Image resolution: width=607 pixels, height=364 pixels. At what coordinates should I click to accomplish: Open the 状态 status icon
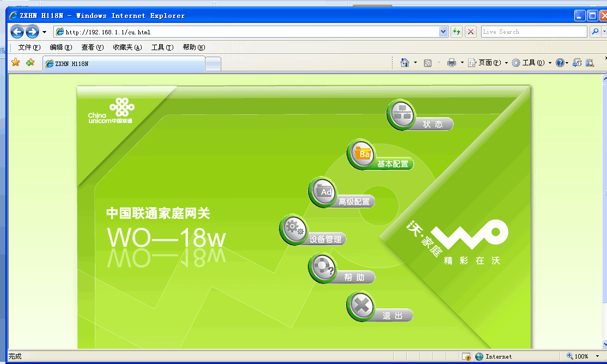tap(402, 114)
